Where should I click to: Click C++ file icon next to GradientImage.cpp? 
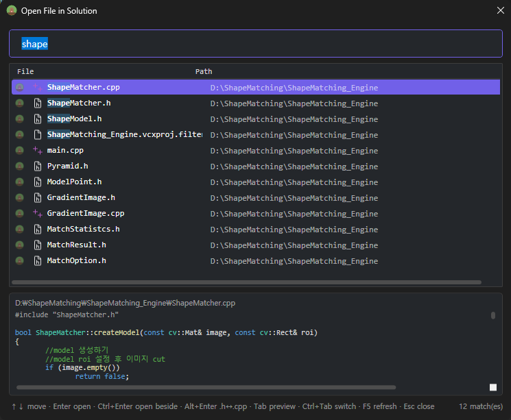coord(38,213)
